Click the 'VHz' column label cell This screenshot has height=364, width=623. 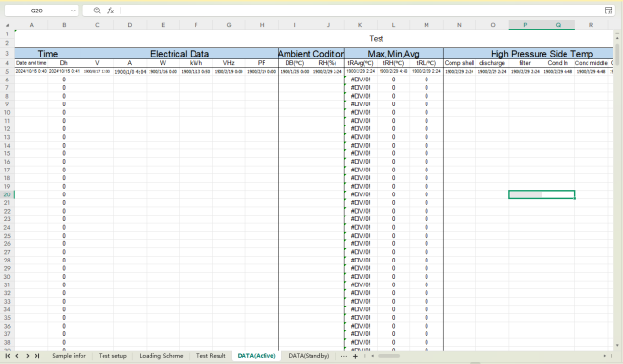(x=229, y=63)
